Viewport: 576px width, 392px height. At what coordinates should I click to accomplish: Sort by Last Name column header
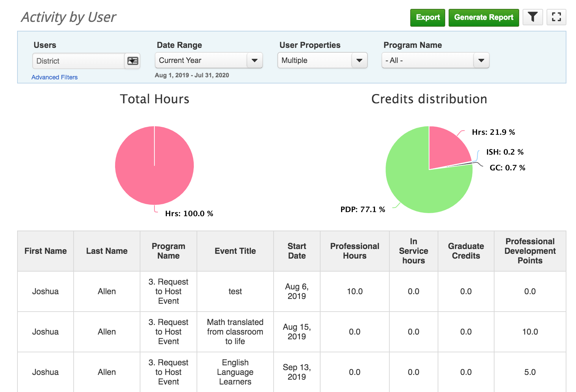[107, 251]
